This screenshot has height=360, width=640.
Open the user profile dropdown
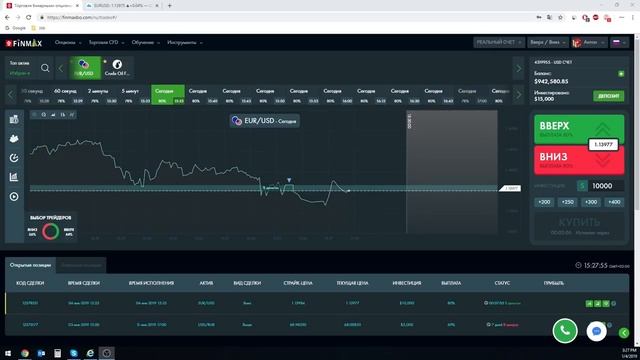[589, 42]
